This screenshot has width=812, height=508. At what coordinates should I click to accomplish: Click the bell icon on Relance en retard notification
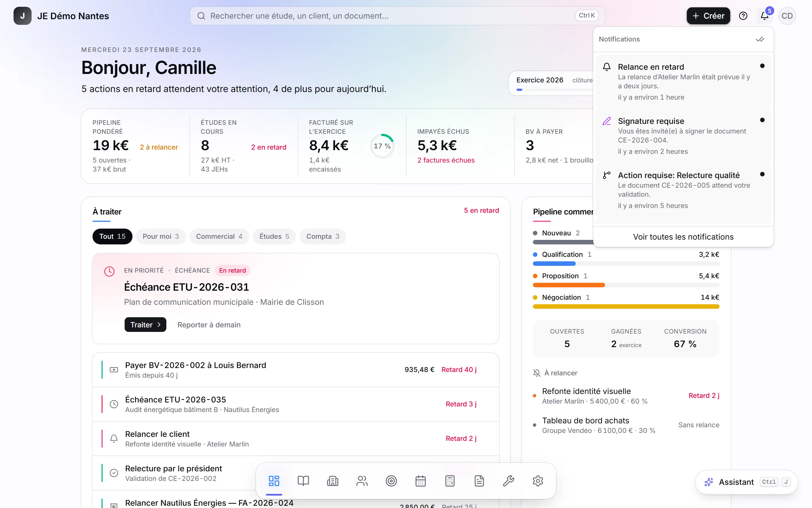[x=607, y=67]
